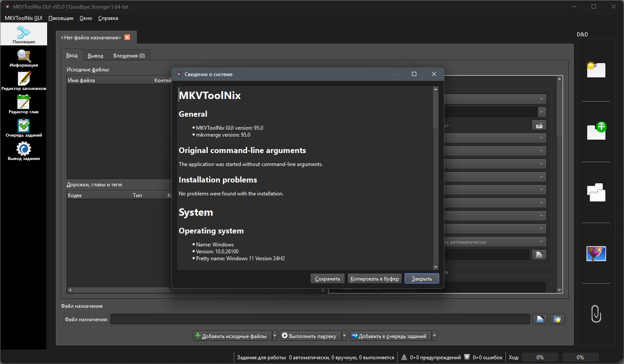Expand dropdown arrow next to Добавить исходные файлы
This screenshot has height=364, width=624.
[x=275, y=336]
